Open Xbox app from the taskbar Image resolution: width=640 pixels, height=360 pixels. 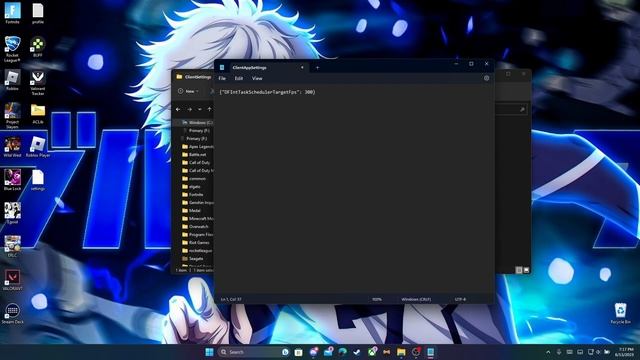tap(372, 352)
